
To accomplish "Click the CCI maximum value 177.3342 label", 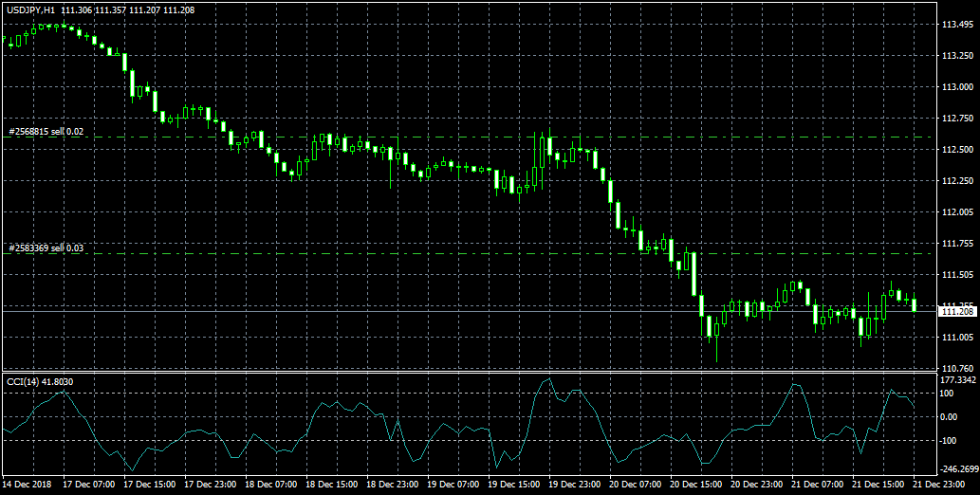I will (x=958, y=379).
